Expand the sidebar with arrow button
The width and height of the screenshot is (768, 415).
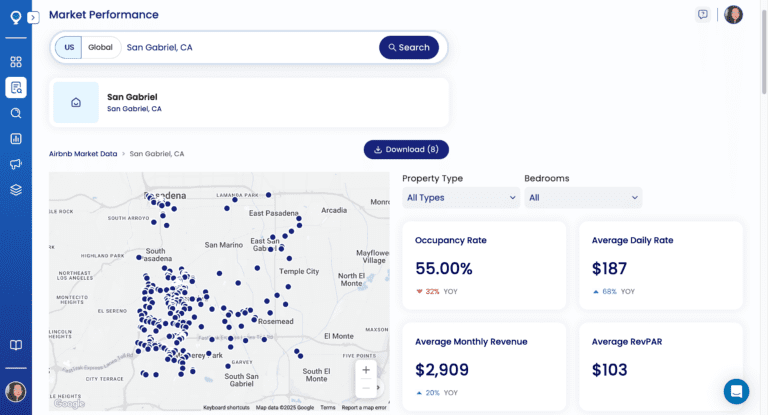[x=33, y=17]
